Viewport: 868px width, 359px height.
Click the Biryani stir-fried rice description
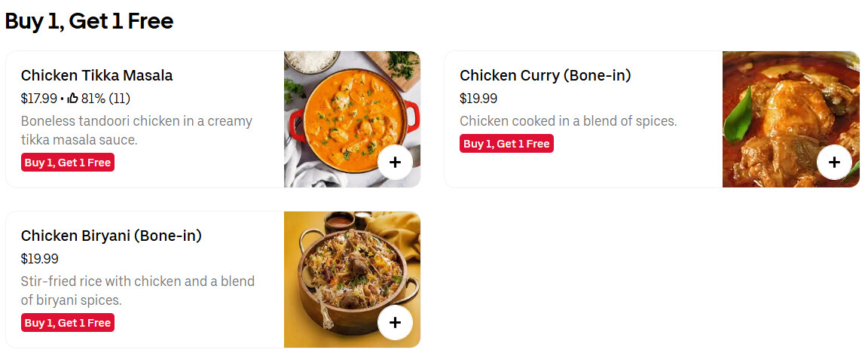pos(137,291)
